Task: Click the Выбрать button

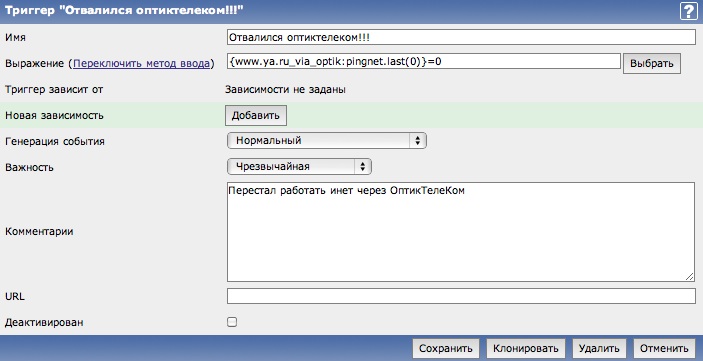Action: pyautogui.click(x=651, y=63)
